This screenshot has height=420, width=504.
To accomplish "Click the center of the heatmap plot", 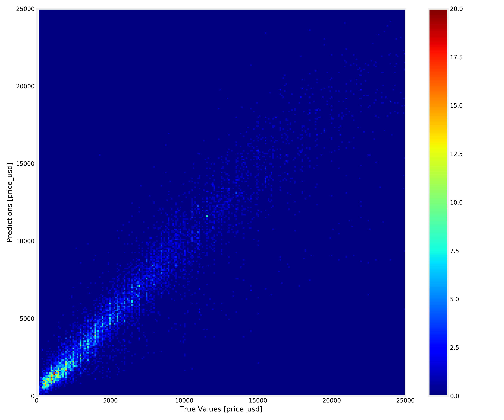I will tap(221, 202).
